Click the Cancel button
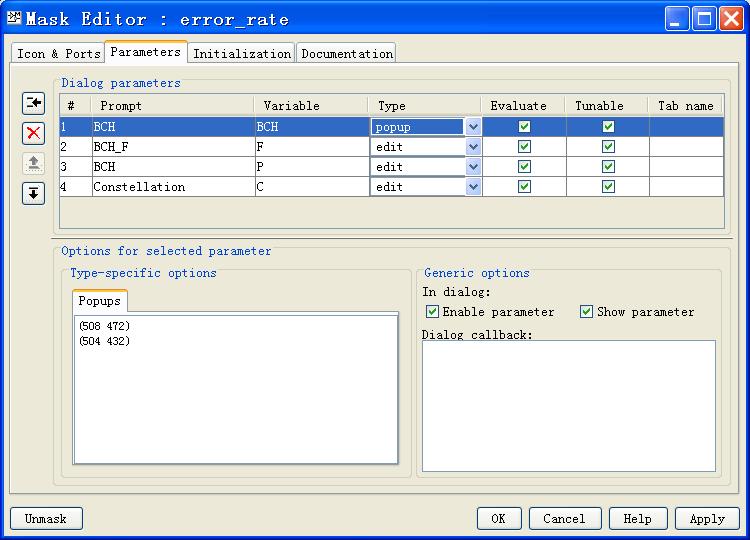 click(x=564, y=519)
